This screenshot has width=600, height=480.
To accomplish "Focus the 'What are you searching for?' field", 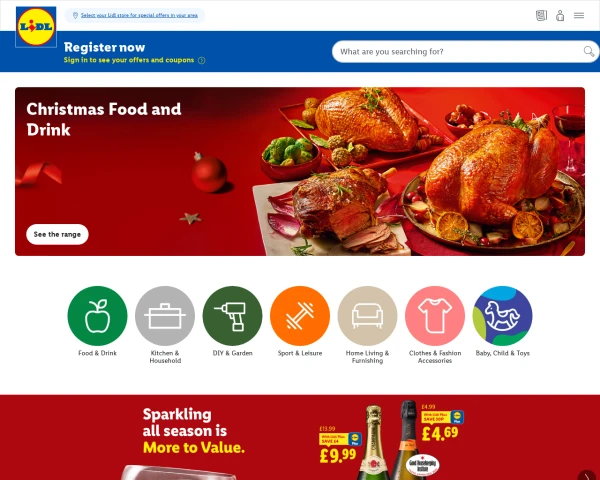I will click(459, 51).
